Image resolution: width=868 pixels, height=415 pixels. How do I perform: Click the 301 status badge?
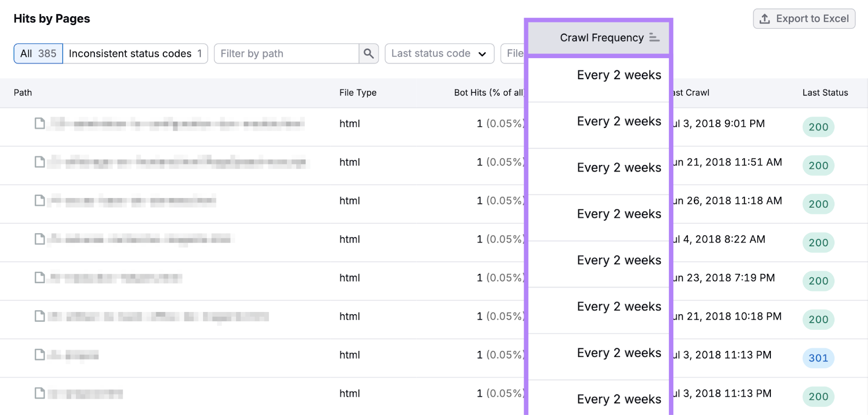point(818,358)
